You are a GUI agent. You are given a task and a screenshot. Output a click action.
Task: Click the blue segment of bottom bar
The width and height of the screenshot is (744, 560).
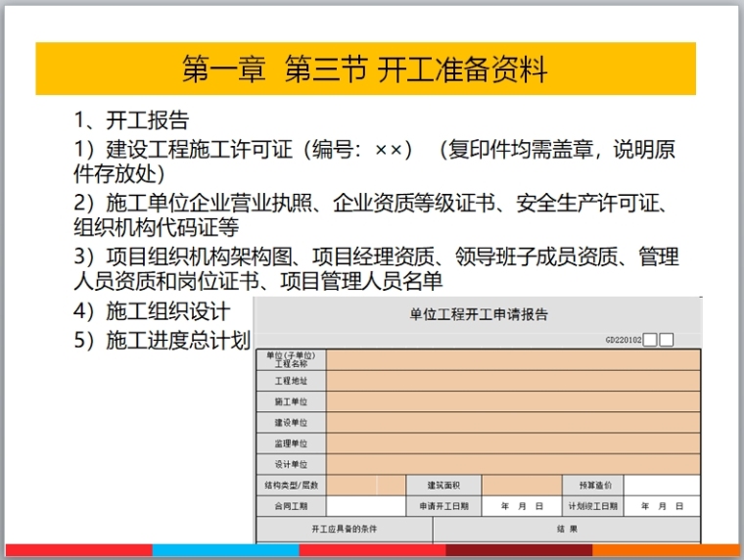tap(225, 551)
